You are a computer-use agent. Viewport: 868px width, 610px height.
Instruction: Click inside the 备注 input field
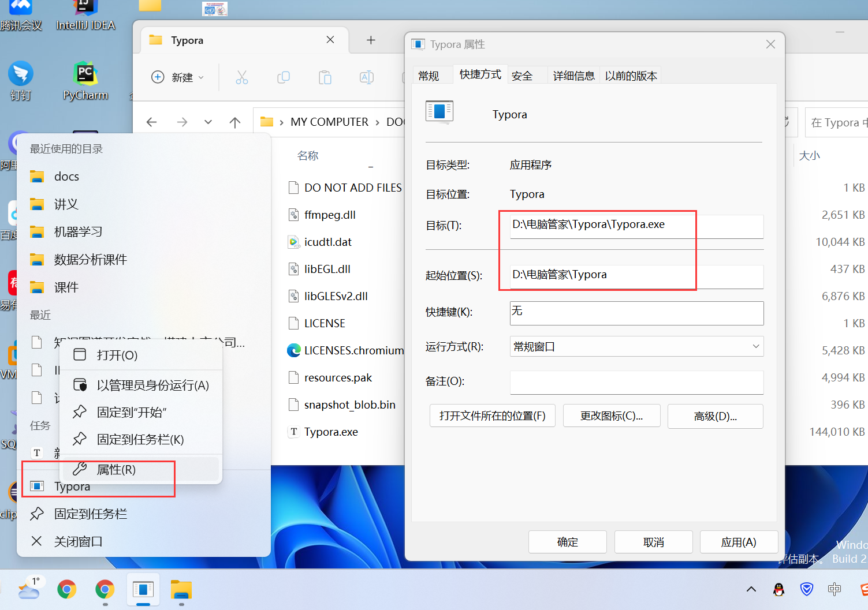click(635, 382)
